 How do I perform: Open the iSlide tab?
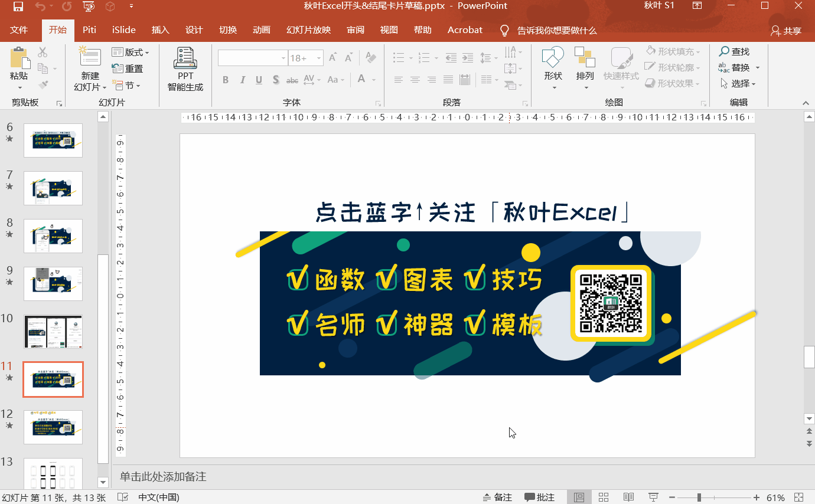[x=124, y=30]
